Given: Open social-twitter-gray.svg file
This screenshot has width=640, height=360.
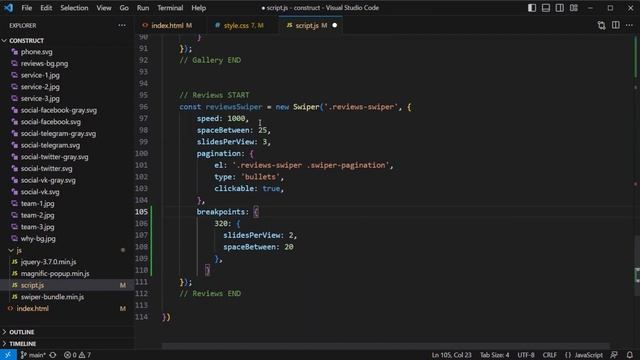Looking at the screenshot, I should click(x=54, y=157).
